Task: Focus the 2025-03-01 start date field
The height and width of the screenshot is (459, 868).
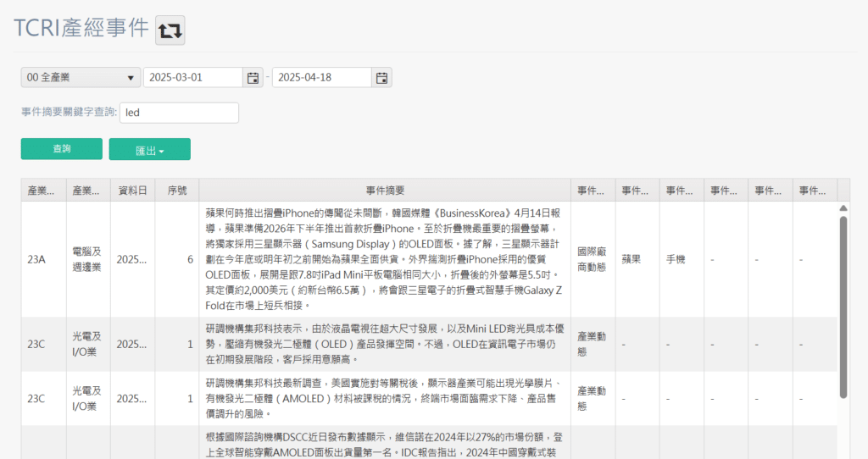Action: pyautogui.click(x=193, y=77)
